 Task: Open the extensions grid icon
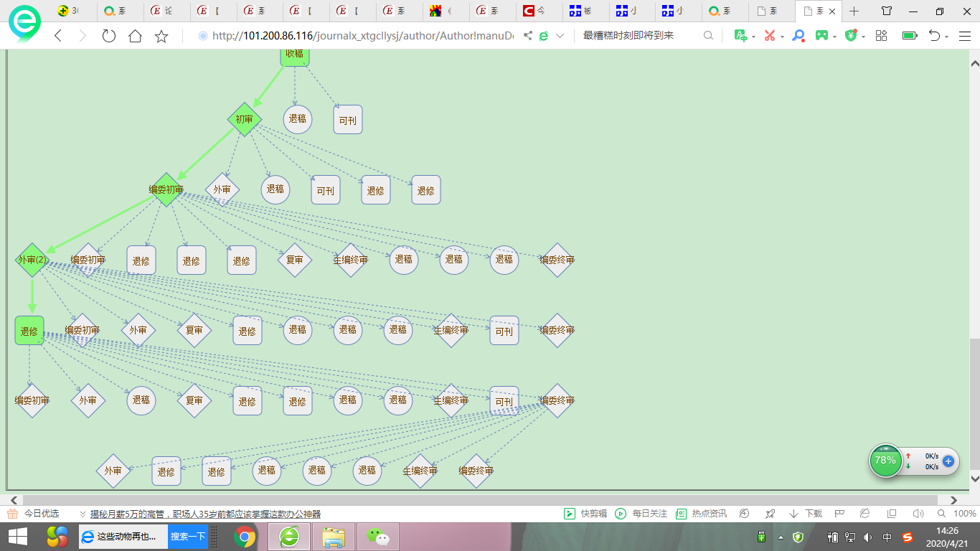pyautogui.click(x=882, y=36)
